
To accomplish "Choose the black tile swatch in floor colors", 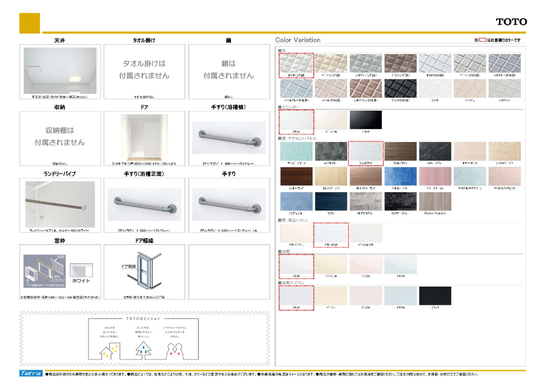I will tap(401, 88).
